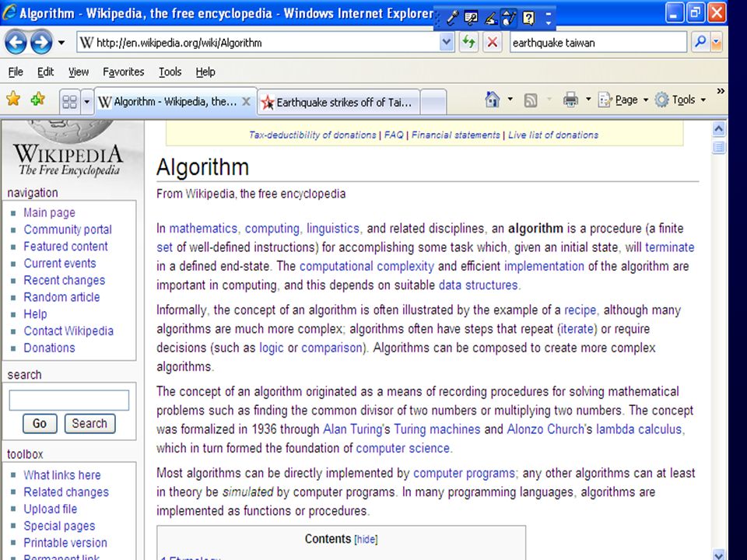
Task: Open the Tools menu in menu bar
Action: coord(170,72)
